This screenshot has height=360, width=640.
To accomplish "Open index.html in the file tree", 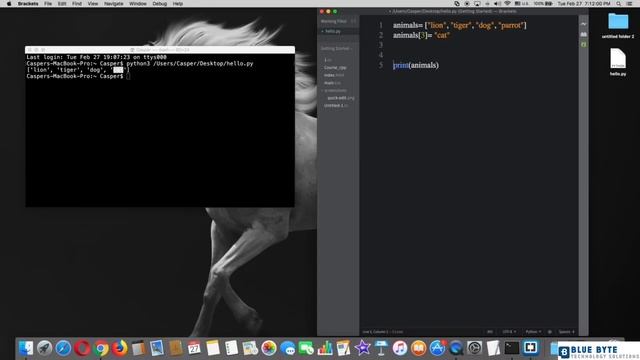I will click(334, 75).
